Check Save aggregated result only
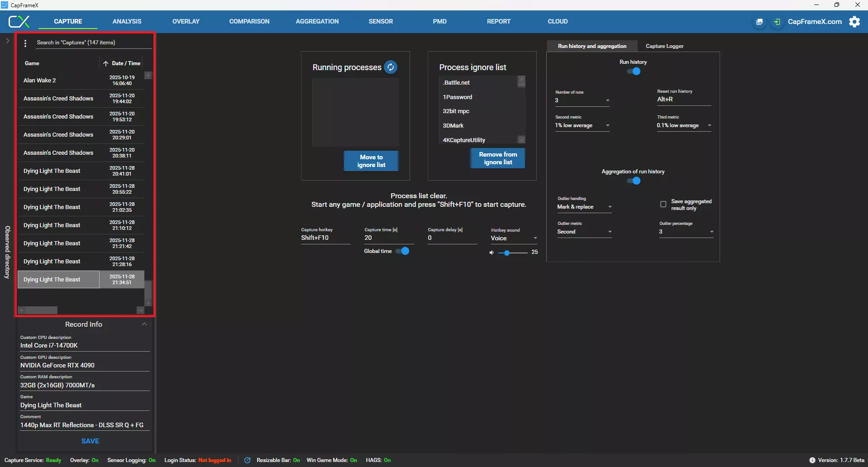 pyautogui.click(x=663, y=204)
